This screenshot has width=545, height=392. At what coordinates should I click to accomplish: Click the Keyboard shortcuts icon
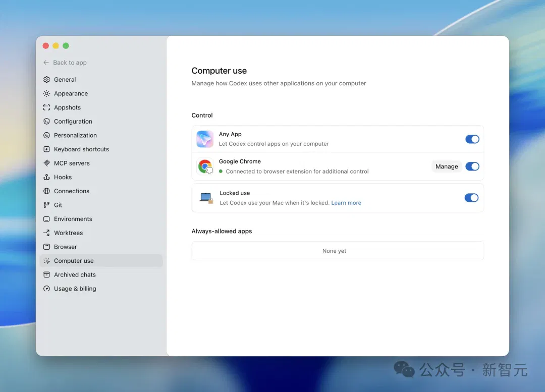46,149
